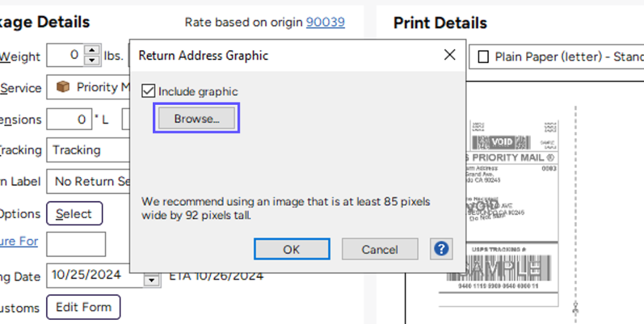The height and width of the screenshot is (324, 644).
Task: Cancel the Return Address Graphic dialog
Action: point(379,249)
